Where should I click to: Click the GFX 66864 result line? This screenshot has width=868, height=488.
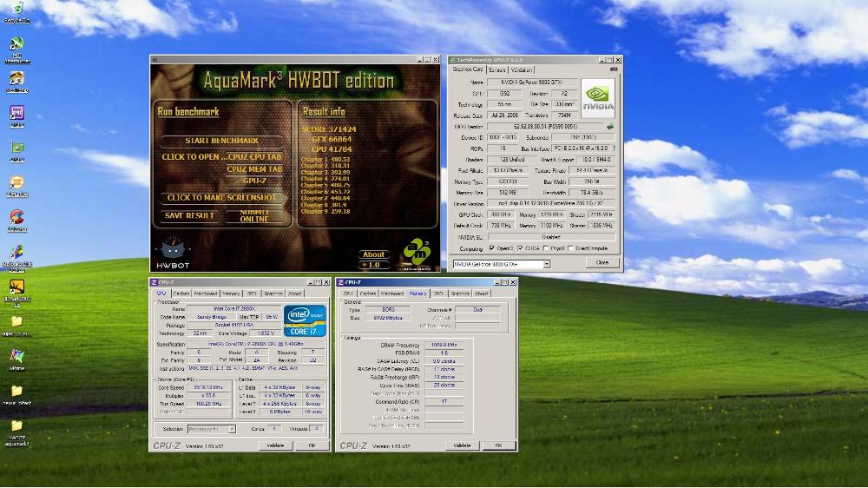[332, 139]
